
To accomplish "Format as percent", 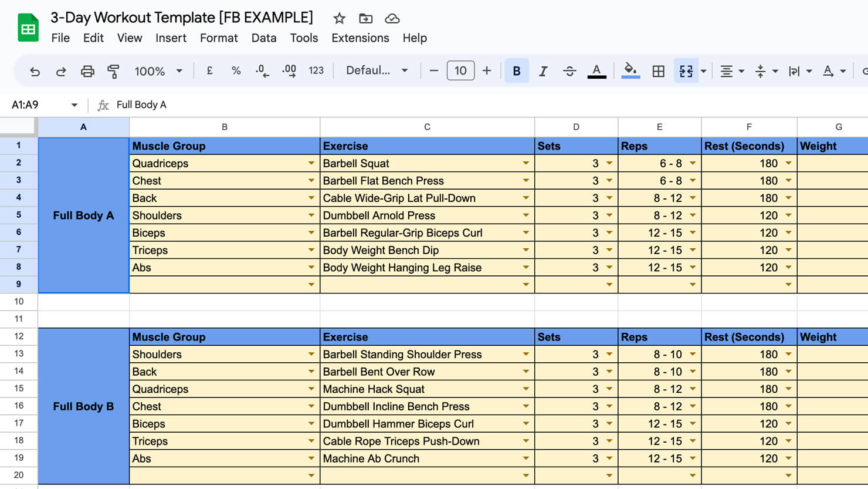I will tap(236, 70).
